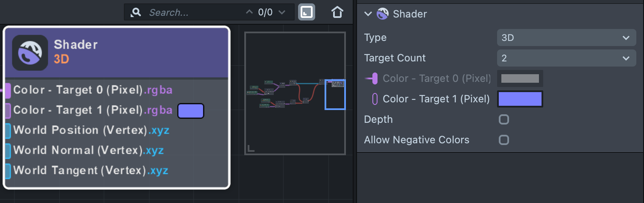Go to previous search result arrow

[249, 12]
